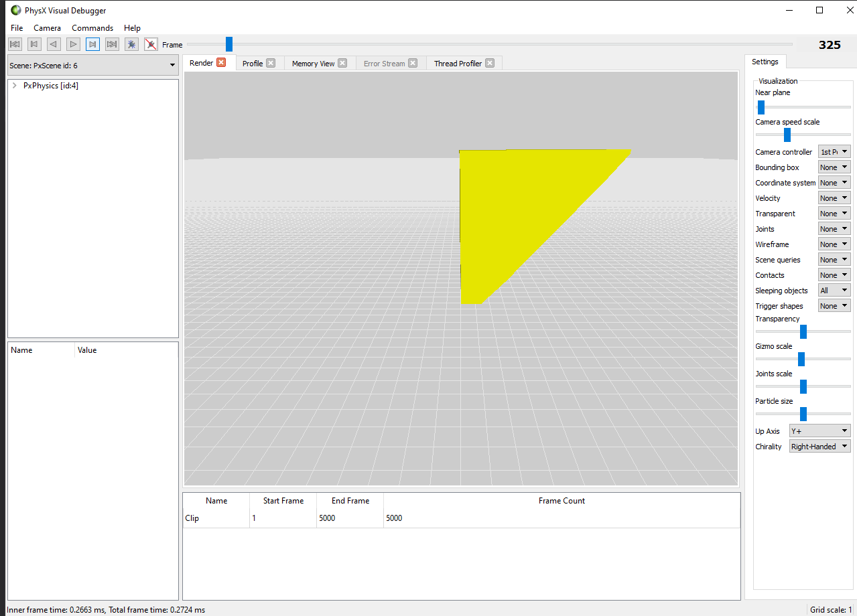Adjust the Transparency slider
This screenshot has height=616, width=857.
click(803, 331)
